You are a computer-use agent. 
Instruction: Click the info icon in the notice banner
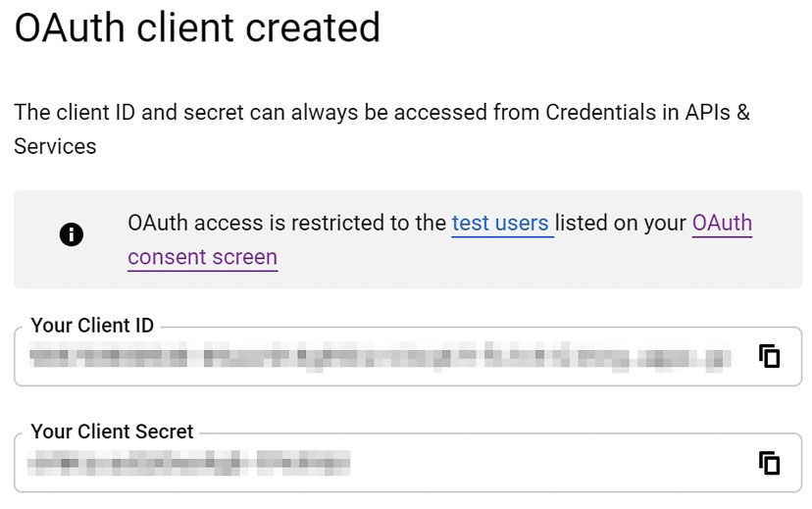pyautogui.click(x=72, y=234)
